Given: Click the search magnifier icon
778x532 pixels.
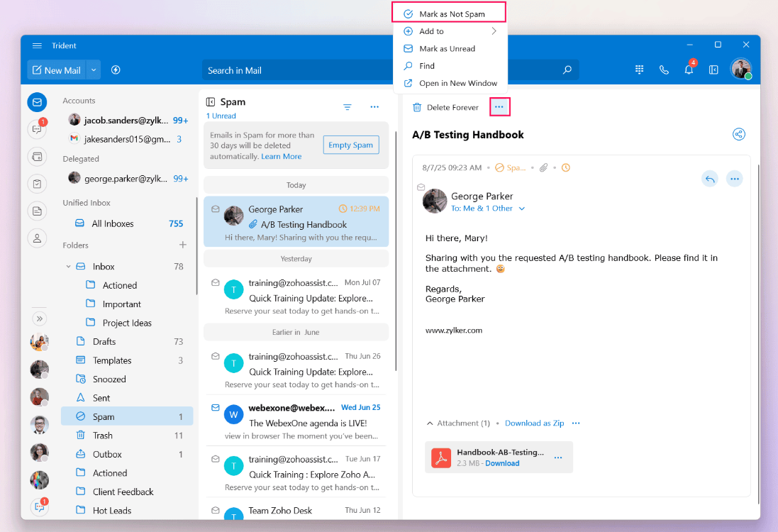Looking at the screenshot, I should click(567, 70).
